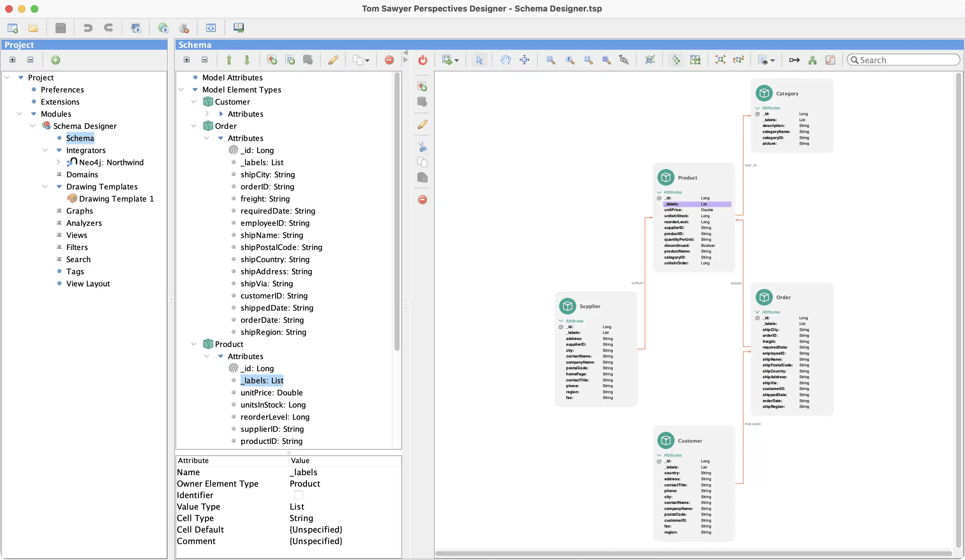This screenshot has width=965, height=560.
Task: Select Preferences in project tree
Action: pos(63,90)
